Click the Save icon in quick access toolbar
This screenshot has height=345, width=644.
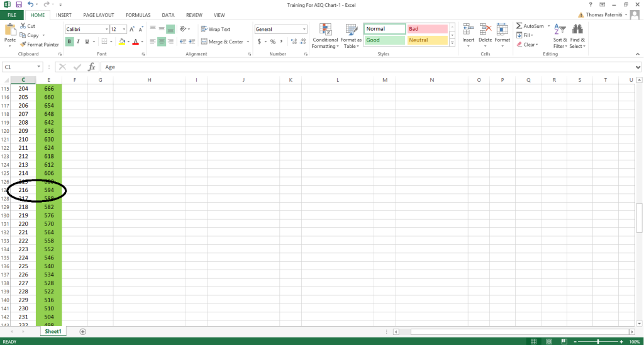tap(19, 4)
